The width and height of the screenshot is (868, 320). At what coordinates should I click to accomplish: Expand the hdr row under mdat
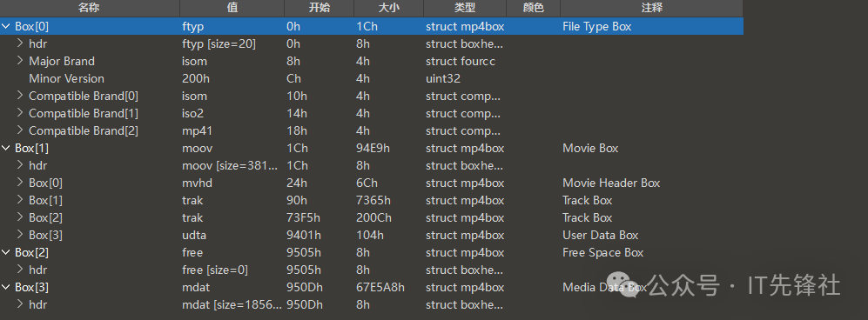point(20,304)
